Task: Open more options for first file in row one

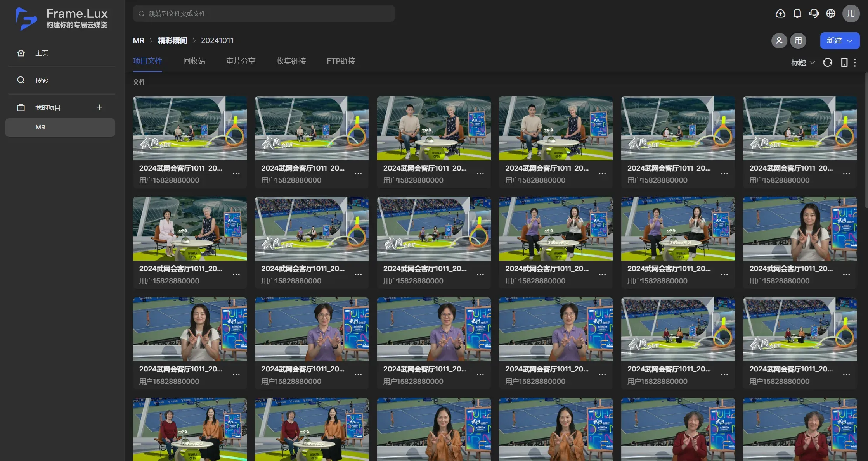Action: (x=236, y=174)
